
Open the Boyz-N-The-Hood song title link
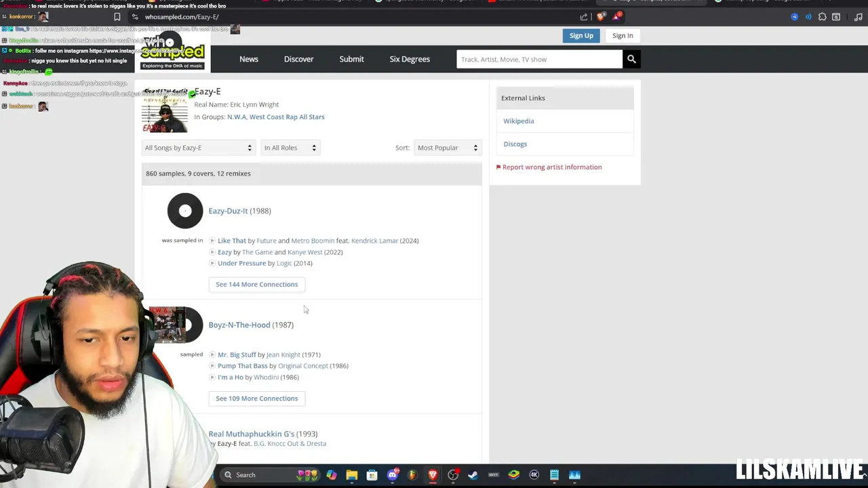point(239,325)
